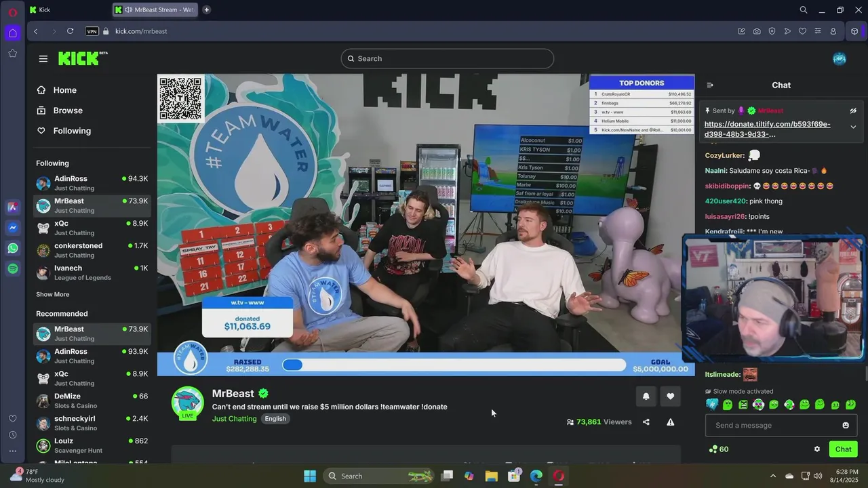Click the English language tag

(275, 419)
